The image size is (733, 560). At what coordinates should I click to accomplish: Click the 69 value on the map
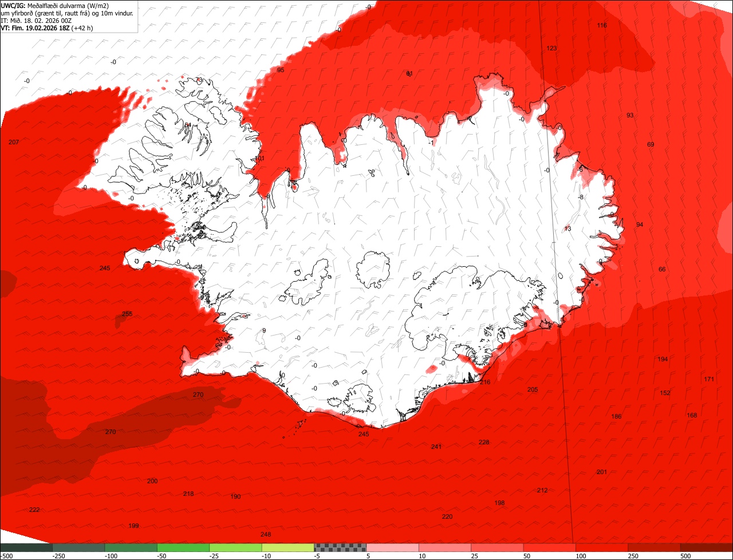(651, 144)
